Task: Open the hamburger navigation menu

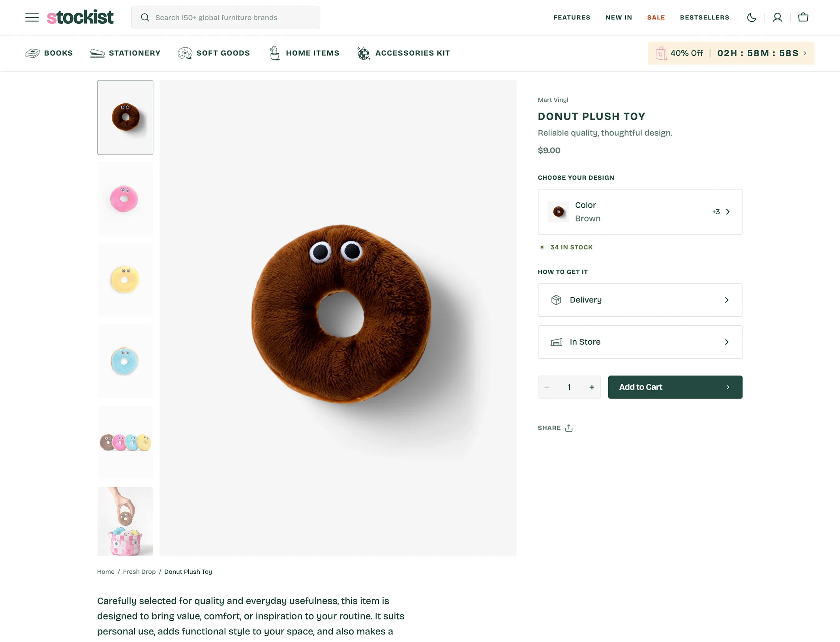Action: point(32,17)
